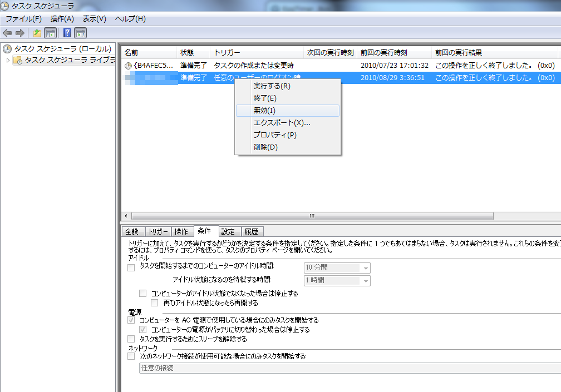Open Help via the blue question mark icon
This screenshot has height=392, width=561.
tap(67, 33)
